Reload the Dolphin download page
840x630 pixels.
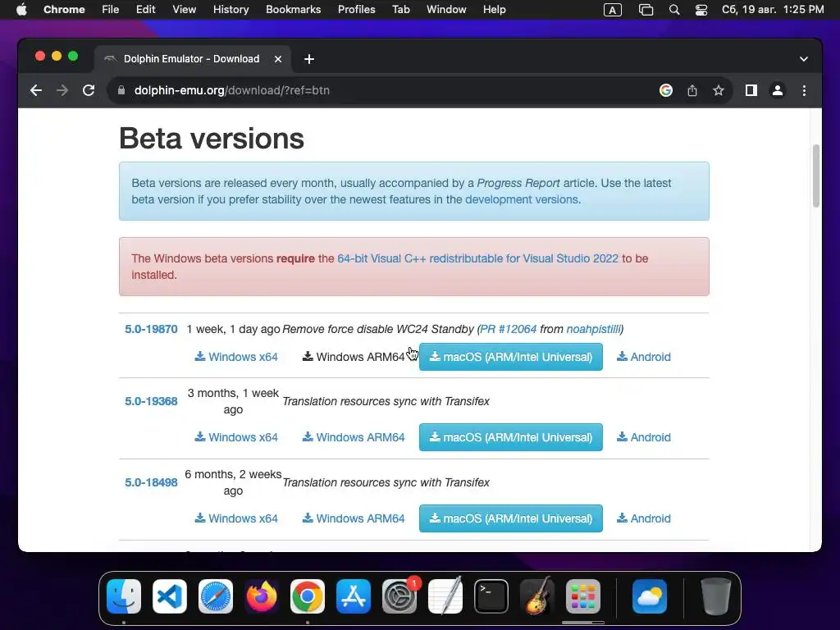(89, 90)
